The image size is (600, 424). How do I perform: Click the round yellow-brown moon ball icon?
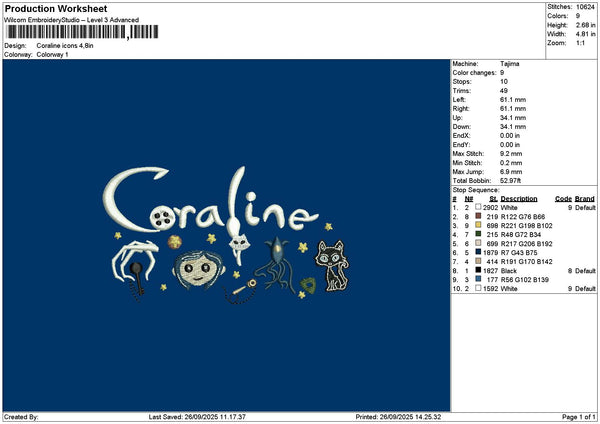pos(174,242)
